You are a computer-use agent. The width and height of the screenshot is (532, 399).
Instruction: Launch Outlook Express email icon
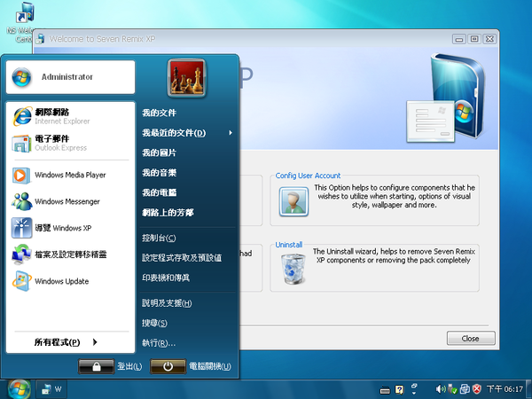[x=21, y=143]
